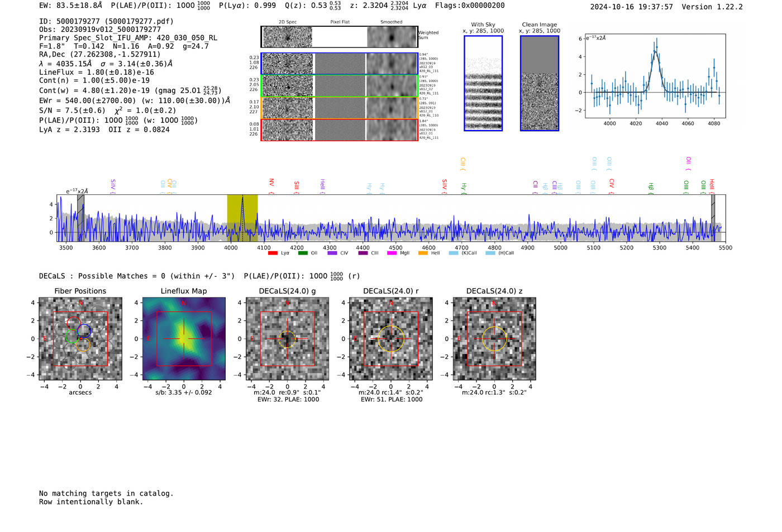Select the green-bordered fiber spectrum row

pyautogui.click(x=340, y=86)
